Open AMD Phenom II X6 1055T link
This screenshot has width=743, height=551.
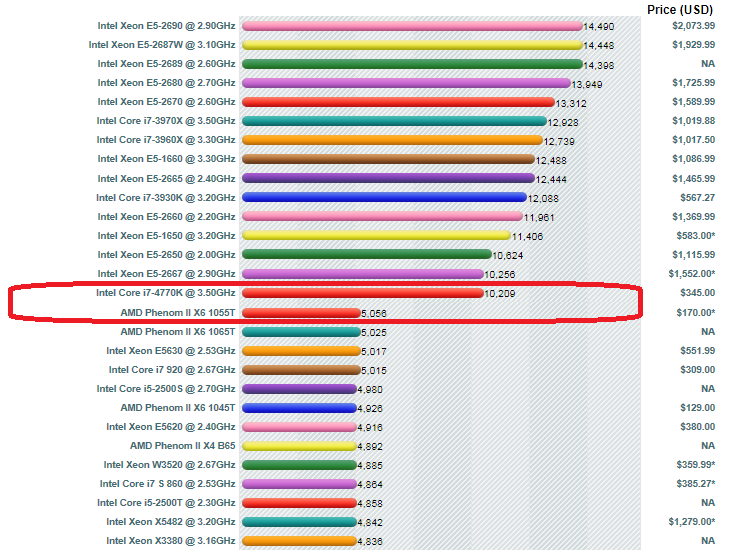(x=178, y=313)
